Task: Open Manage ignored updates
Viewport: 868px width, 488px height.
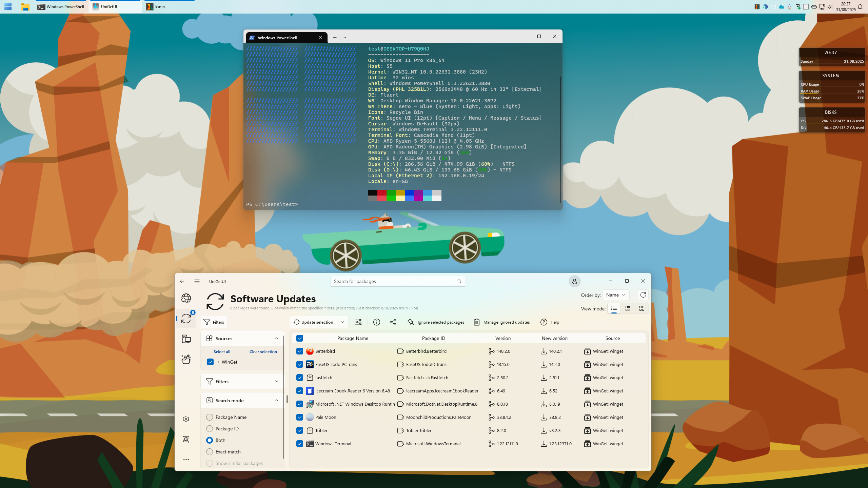Action: click(x=502, y=322)
